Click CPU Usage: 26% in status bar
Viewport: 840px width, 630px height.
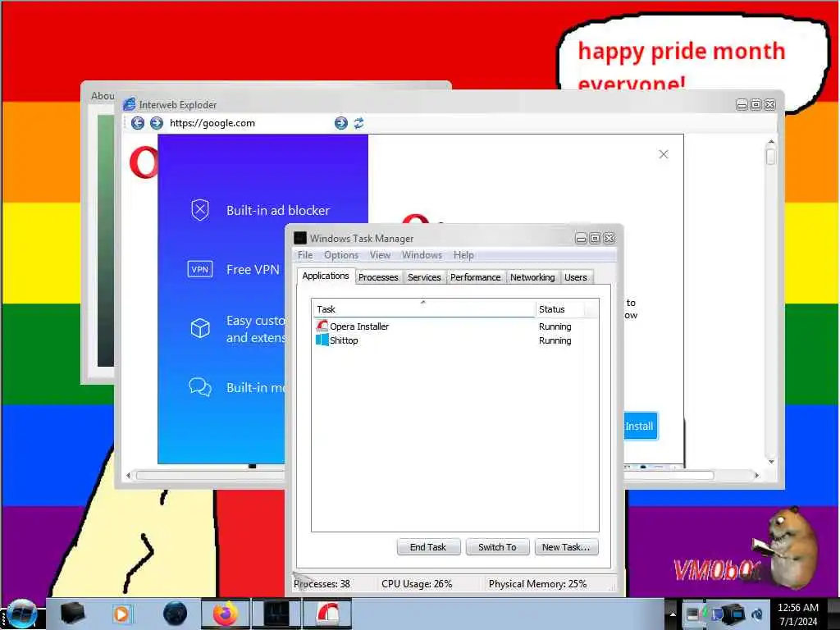click(417, 584)
